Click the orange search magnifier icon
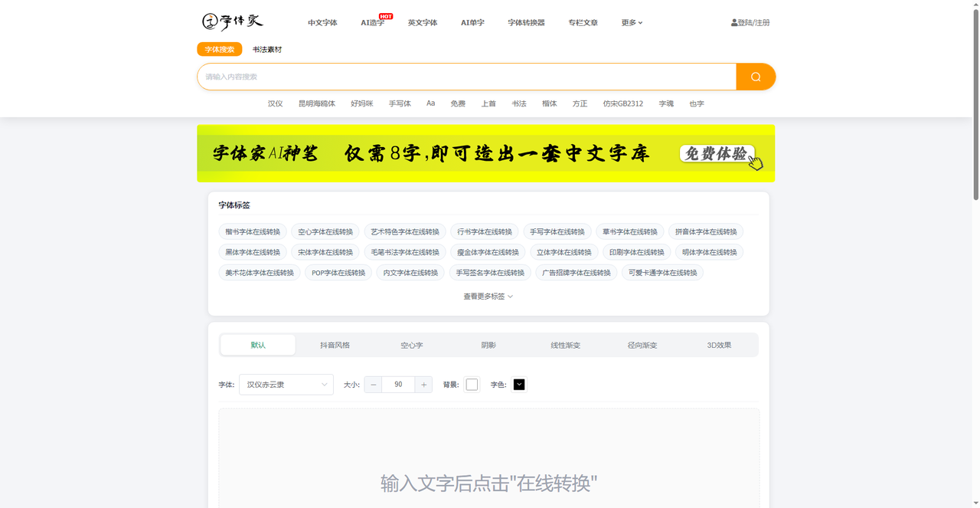 pos(756,77)
